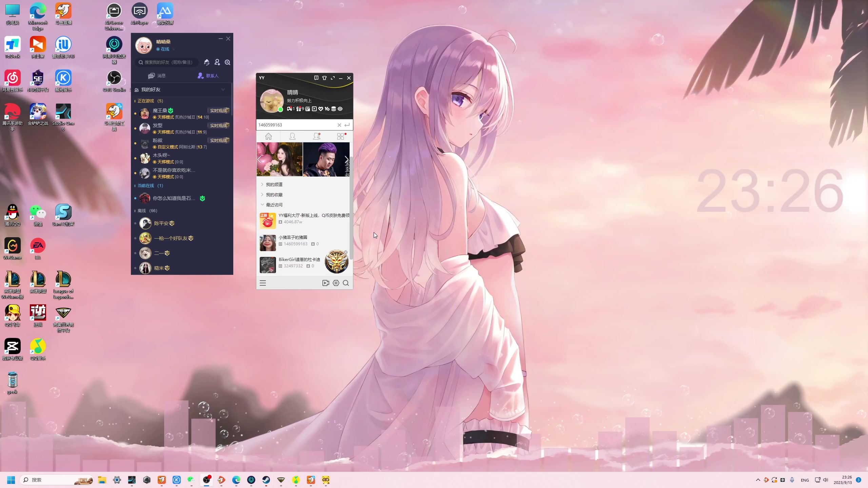This screenshot has width=868, height=488.
Task: Open YY福利大厅 recent channel entry
Action: pos(304,220)
